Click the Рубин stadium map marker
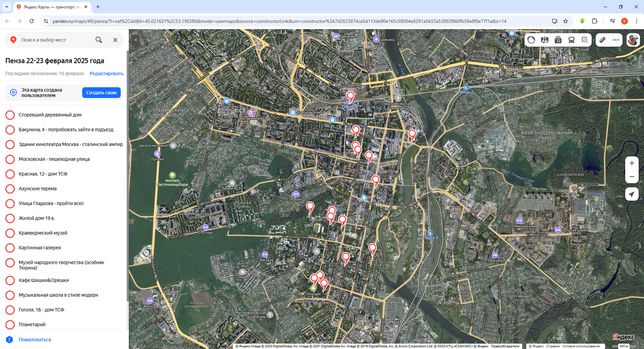Viewport: 644px width, 349px height. [297, 194]
